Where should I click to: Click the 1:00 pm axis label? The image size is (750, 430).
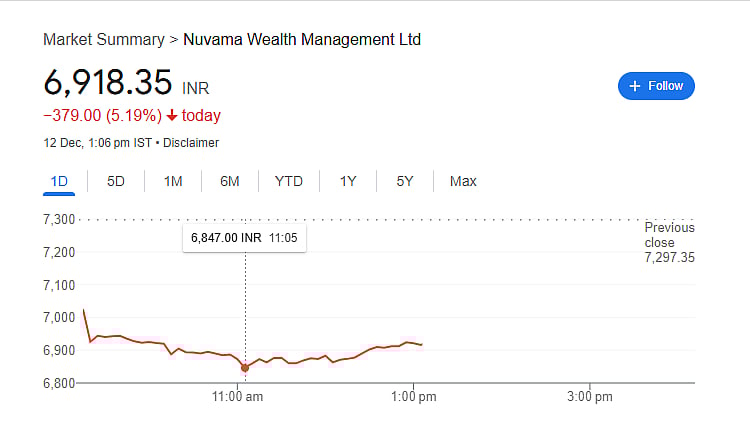pyautogui.click(x=413, y=397)
